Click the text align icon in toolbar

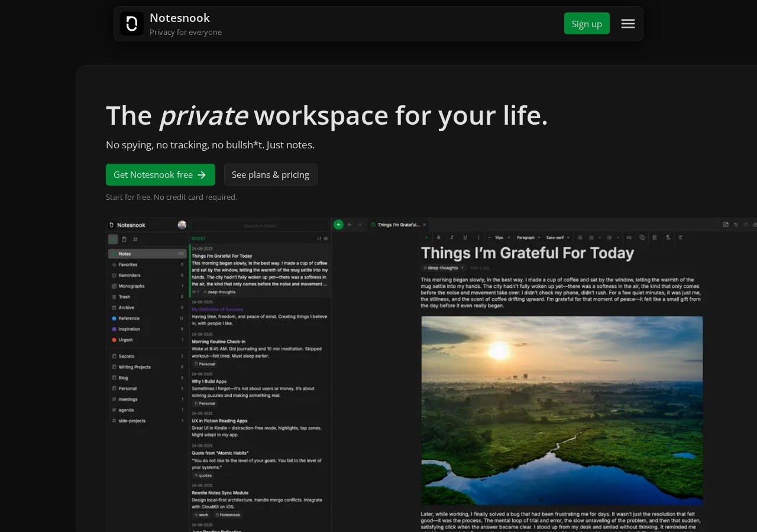click(x=655, y=238)
